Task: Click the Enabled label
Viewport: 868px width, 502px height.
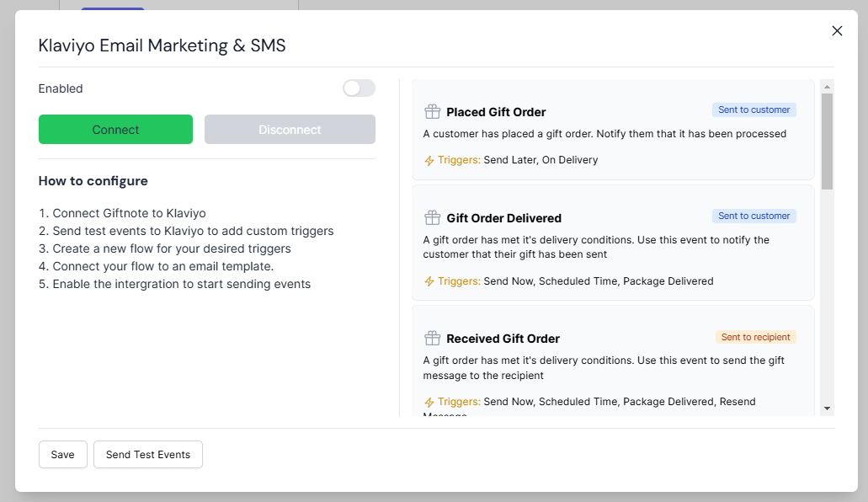Action: click(x=61, y=88)
